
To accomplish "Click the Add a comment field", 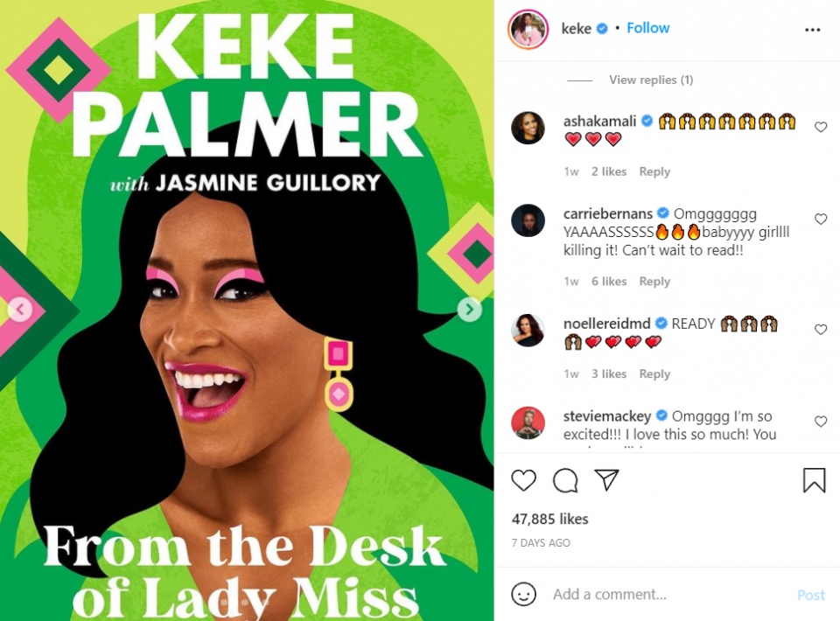I will pos(669,594).
